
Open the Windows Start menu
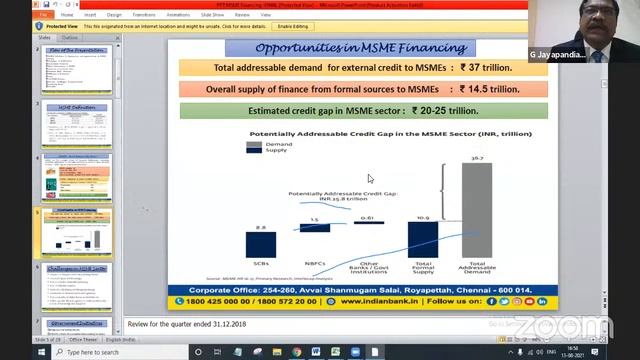(x=42, y=352)
